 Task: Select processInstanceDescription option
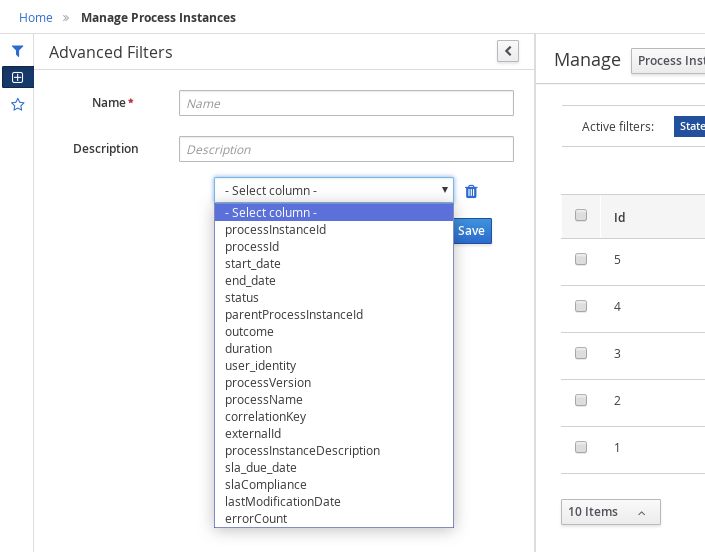pos(334,451)
